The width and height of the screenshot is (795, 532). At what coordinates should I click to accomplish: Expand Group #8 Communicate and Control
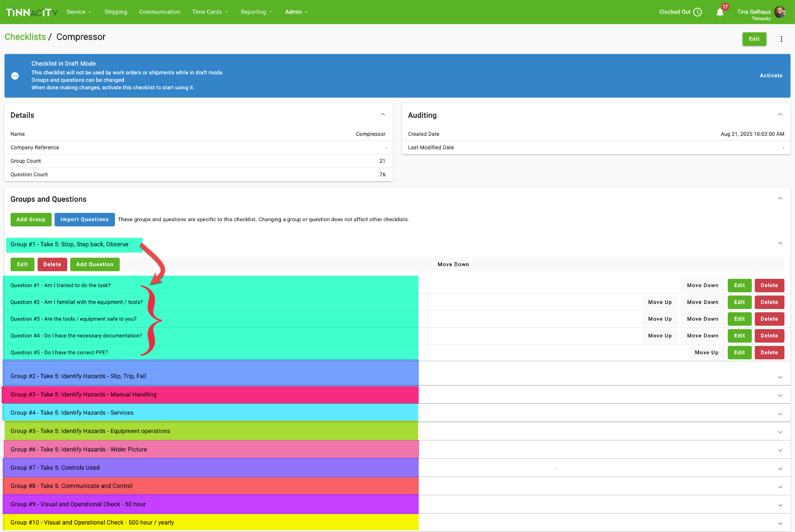[780, 487]
